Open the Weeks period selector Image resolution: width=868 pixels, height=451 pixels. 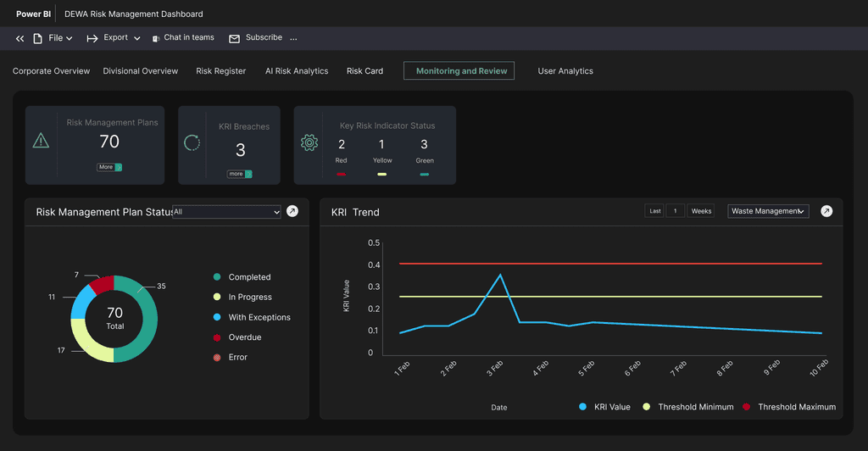[x=701, y=211]
